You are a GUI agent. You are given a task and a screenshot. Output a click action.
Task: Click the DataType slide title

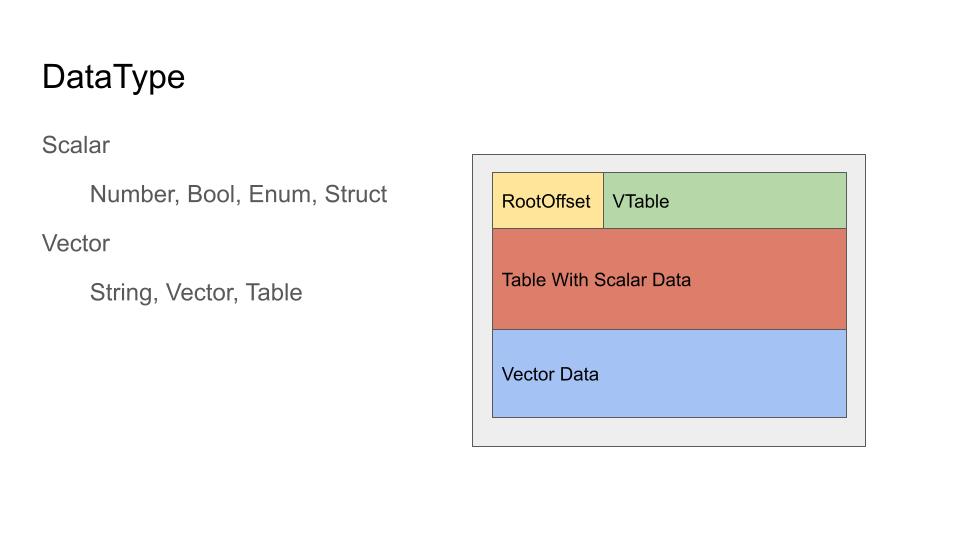pos(113,77)
